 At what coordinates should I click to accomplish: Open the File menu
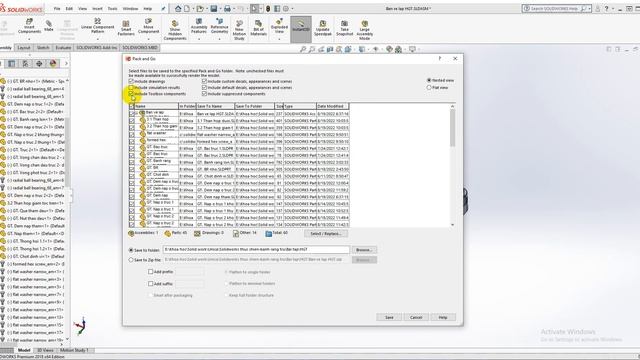coord(57,8)
